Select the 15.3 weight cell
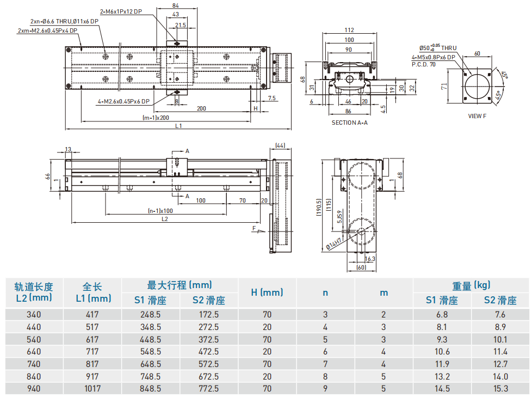Screen dimensions: 532x397 (x=500, y=388)
